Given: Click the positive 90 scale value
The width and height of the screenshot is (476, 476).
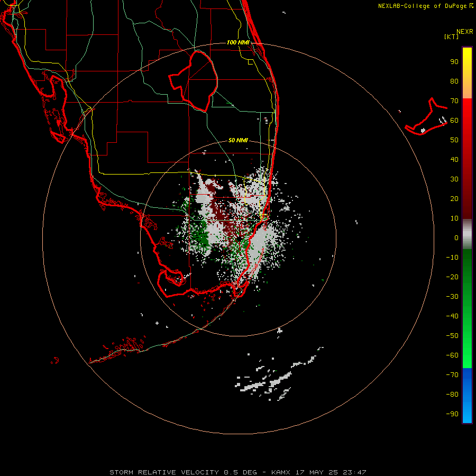Looking at the screenshot, I should coord(454,62).
